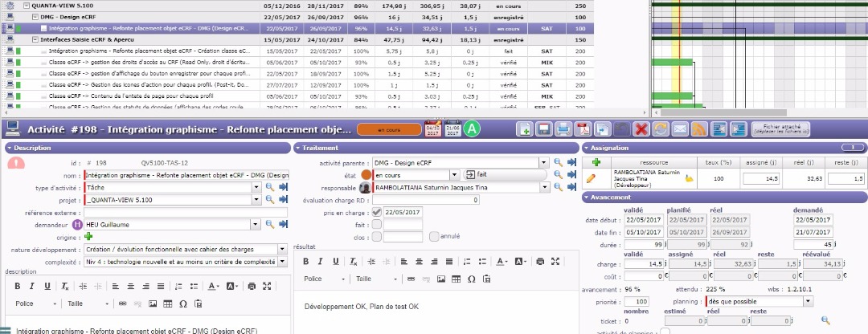Open the text color picker in the résultat editor
The width and height of the screenshot is (868, 334).
pos(502,261)
